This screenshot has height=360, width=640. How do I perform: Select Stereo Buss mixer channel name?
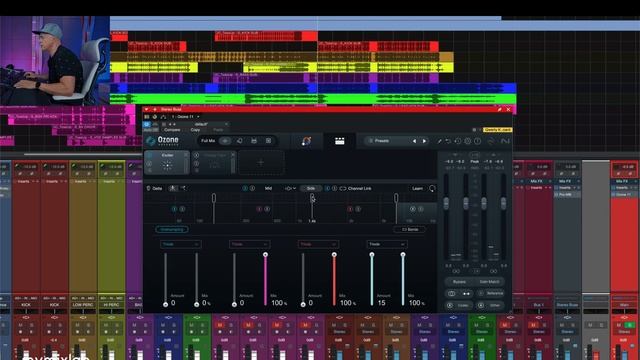click(567, 304)
